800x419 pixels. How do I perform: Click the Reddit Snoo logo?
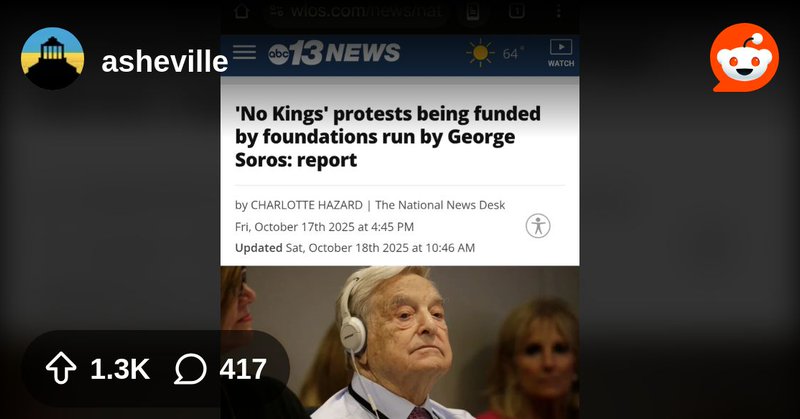pyautogui.click(x=744, y=58)
